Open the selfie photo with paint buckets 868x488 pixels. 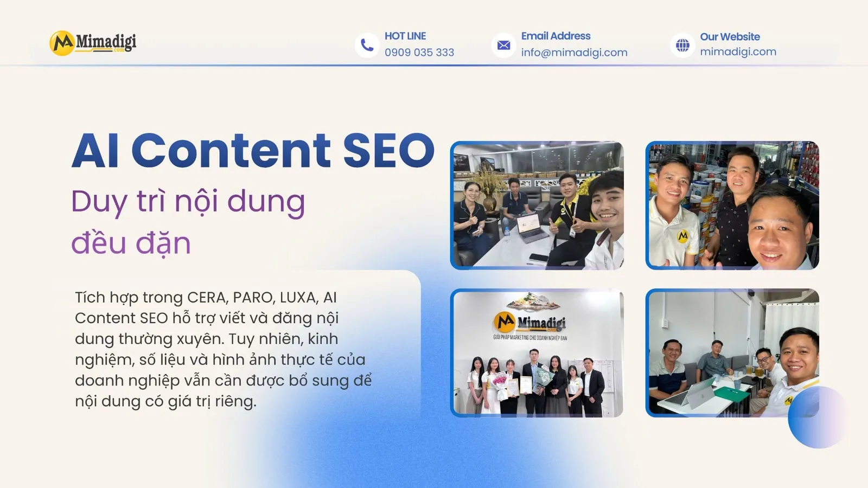(x=732, y=206)
